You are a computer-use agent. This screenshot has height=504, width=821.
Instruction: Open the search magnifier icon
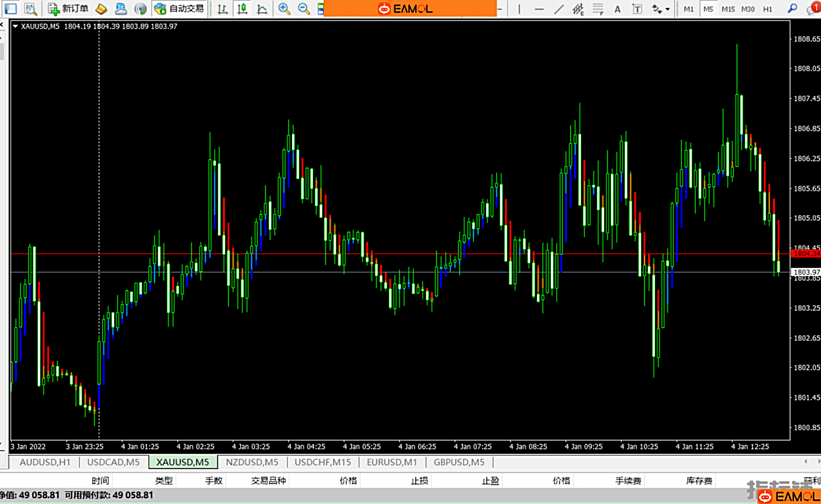coord(792,9)
